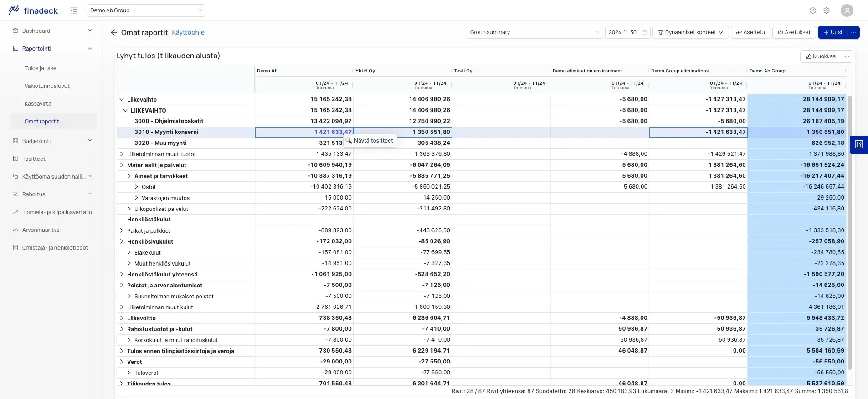Click the Demo Ab Group total 28 144 909,17
Image resolution: width=868 pixels, height=399 pixels.
click(823, 99)
